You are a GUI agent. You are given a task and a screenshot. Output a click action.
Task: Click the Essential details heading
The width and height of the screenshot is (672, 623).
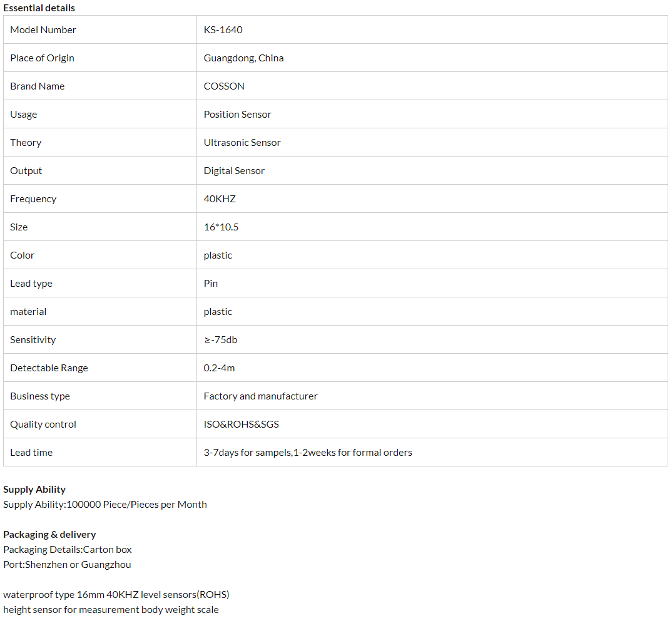(x=39, y=8)
